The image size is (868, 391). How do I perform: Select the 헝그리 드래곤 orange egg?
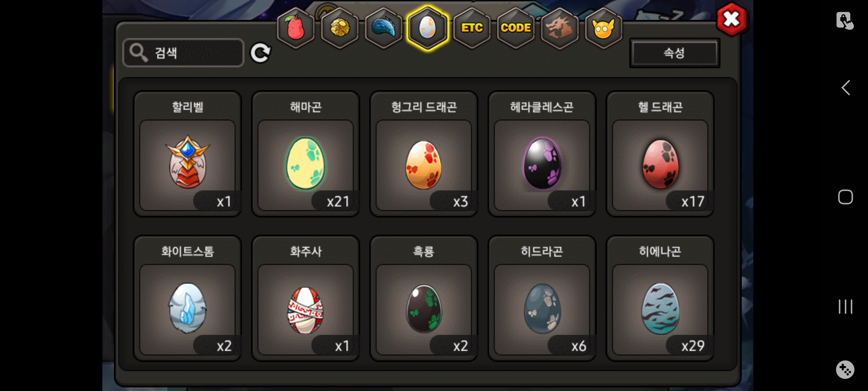click(x=424, y=154)
